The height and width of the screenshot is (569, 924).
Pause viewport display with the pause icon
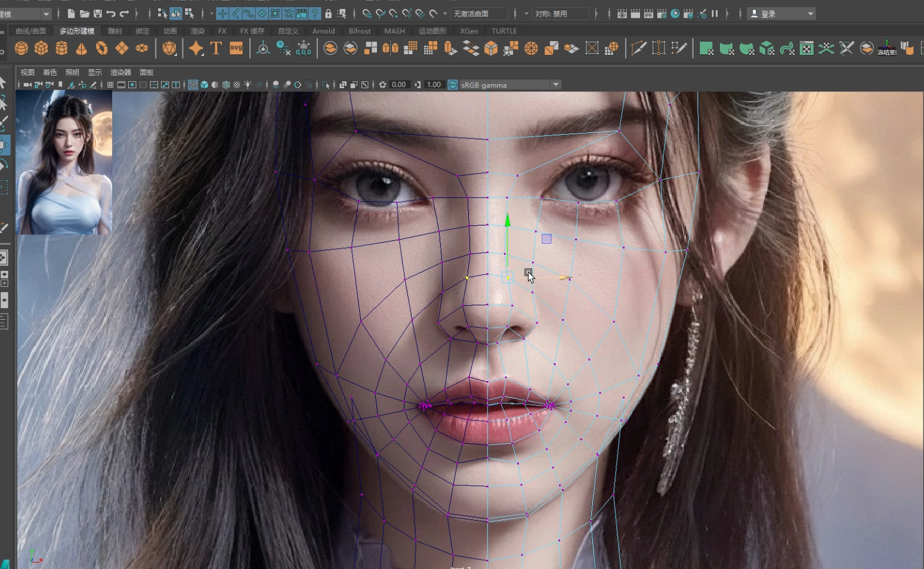click(715, 13)
